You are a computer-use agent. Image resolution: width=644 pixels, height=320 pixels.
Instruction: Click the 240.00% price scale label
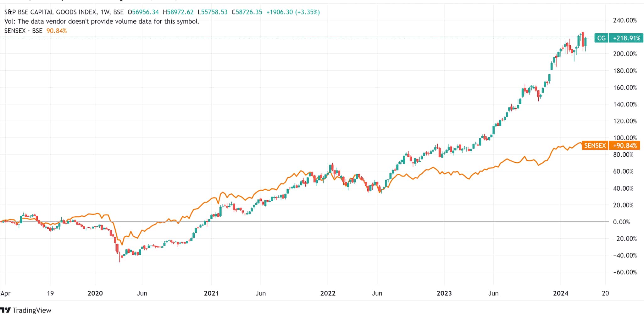[x=625, y=20]
